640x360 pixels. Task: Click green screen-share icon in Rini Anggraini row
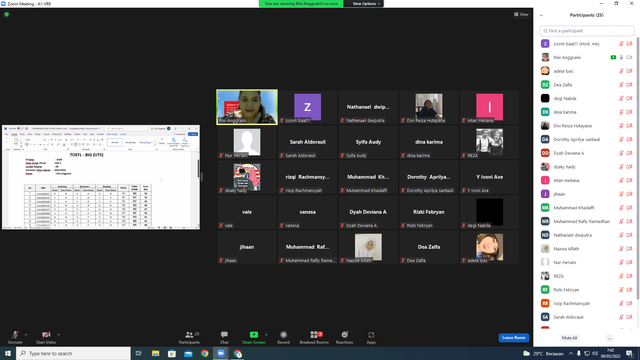[613, 58]
